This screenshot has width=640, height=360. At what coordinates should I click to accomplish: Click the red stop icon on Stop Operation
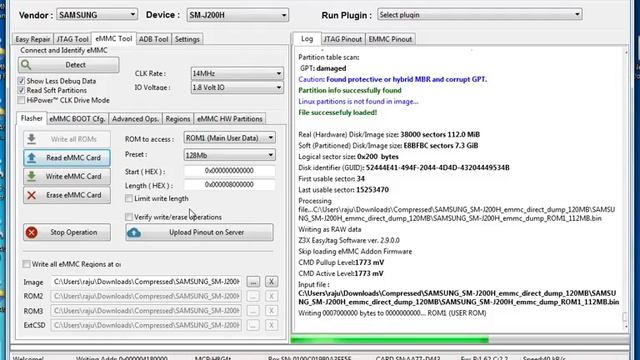tap(31, 232)
